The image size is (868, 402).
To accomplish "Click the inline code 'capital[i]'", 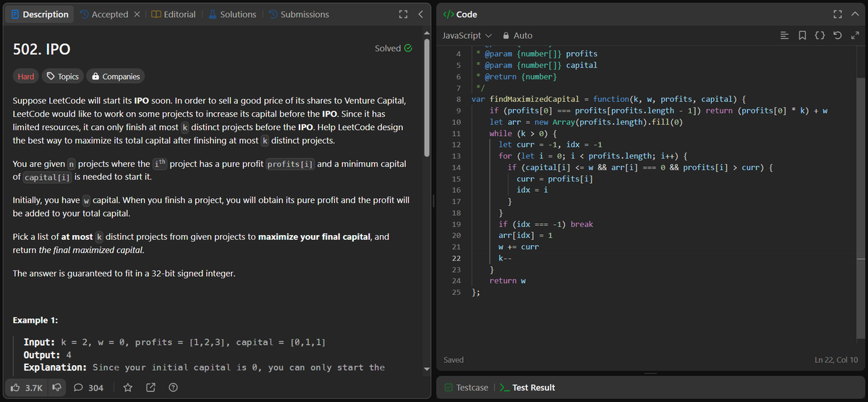I will click(x=47, y=177).
